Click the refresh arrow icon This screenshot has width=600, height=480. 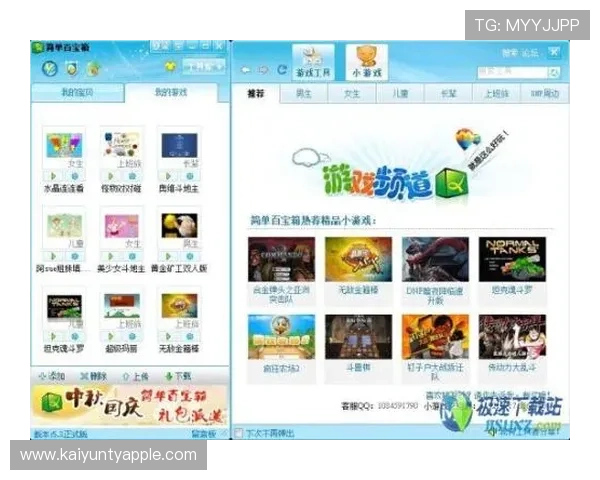[x=282, y=69]
